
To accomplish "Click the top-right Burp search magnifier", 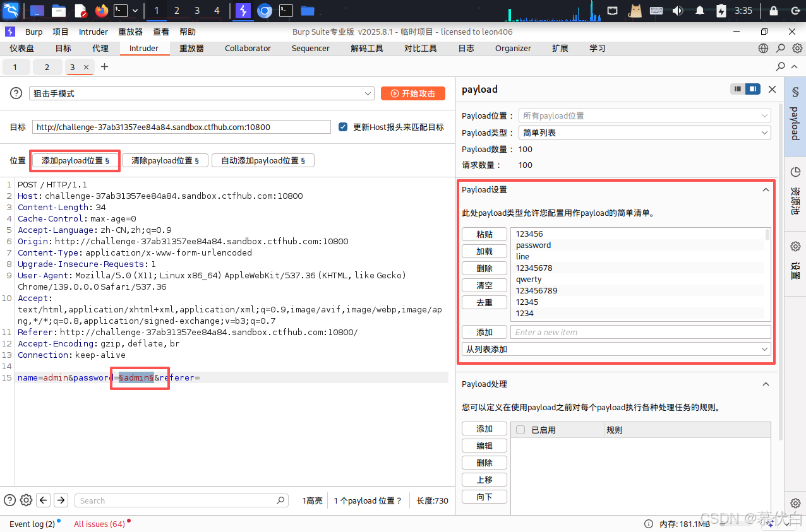I will tap(781, 48).
